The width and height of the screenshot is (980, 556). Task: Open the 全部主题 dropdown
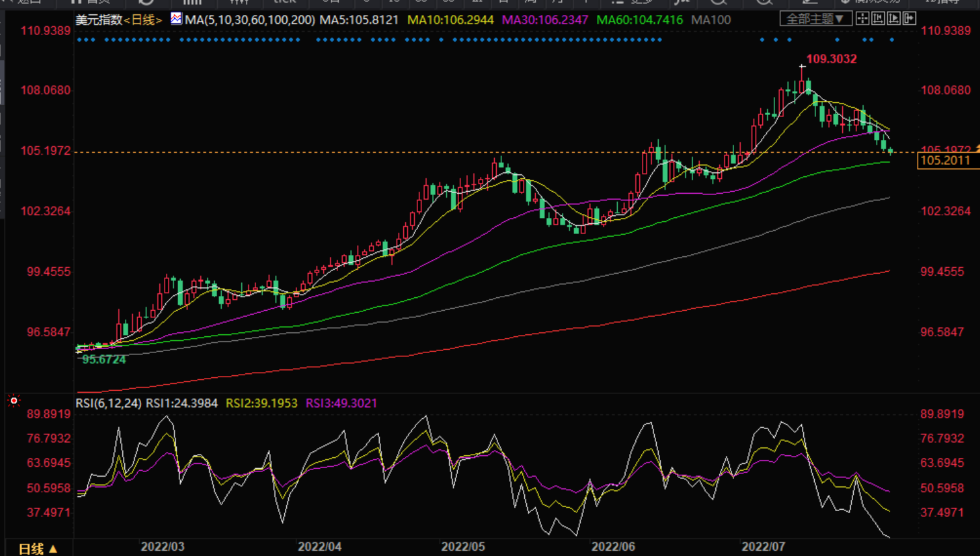[x=815, y=19]
